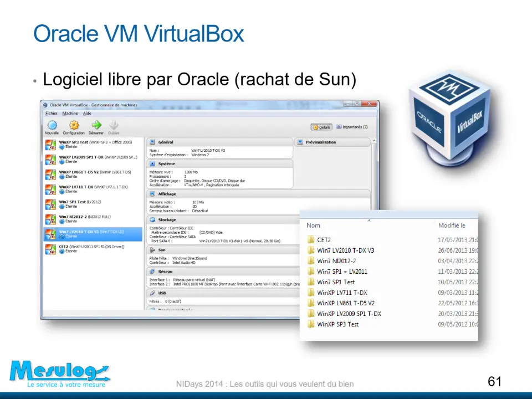532x399 pixels.
Task: Click the Affichage section icon
Action: click(x=152, y=194)
